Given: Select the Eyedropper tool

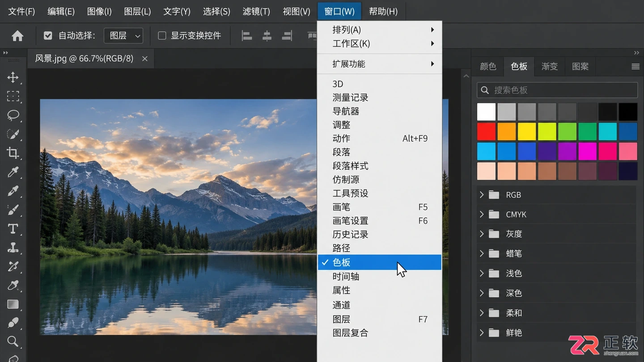Looking at the screenshot, I should click(x=13, y=172).
